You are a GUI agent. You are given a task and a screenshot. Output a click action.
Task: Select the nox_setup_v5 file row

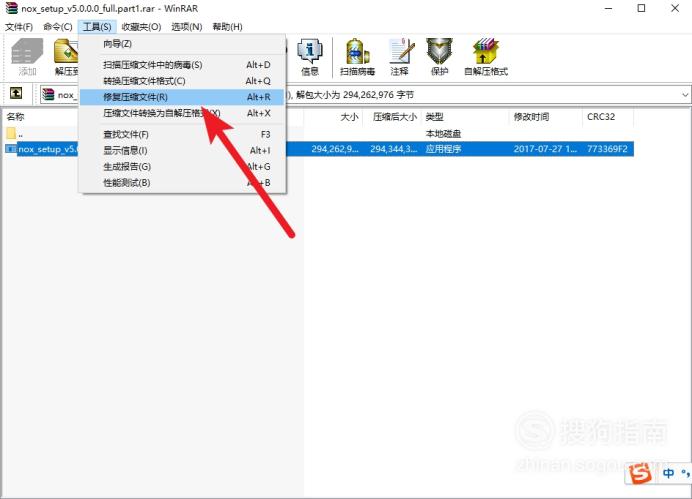coord(319,149)
